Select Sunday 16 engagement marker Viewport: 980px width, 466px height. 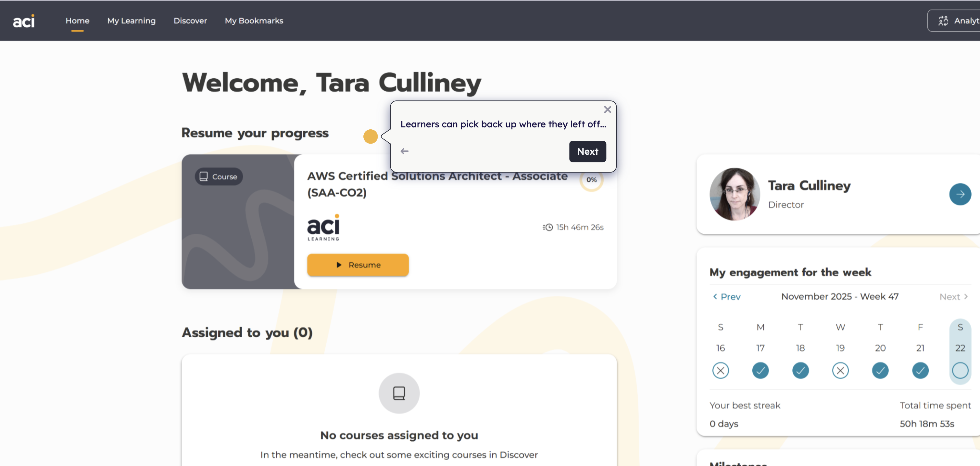coord(720,370)
